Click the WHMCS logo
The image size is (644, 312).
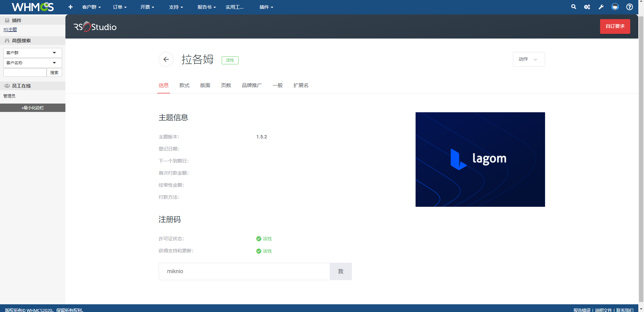click(x=33, y=7)
